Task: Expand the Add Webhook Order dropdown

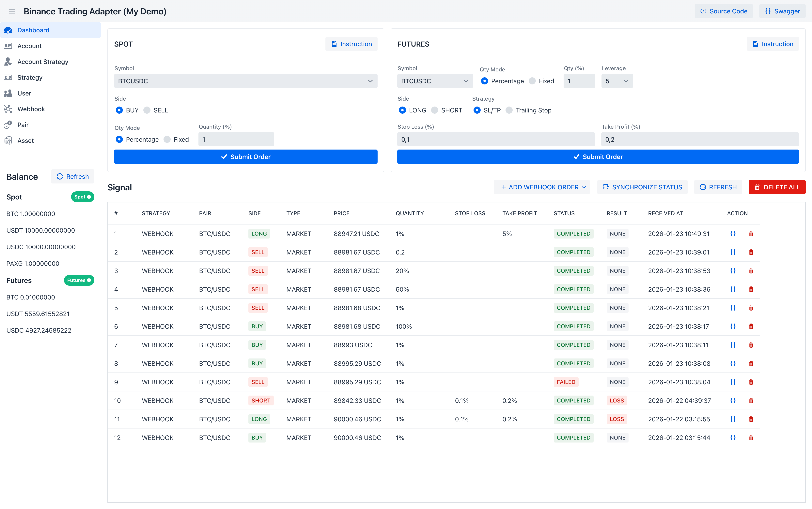Action: click(542, 187)
